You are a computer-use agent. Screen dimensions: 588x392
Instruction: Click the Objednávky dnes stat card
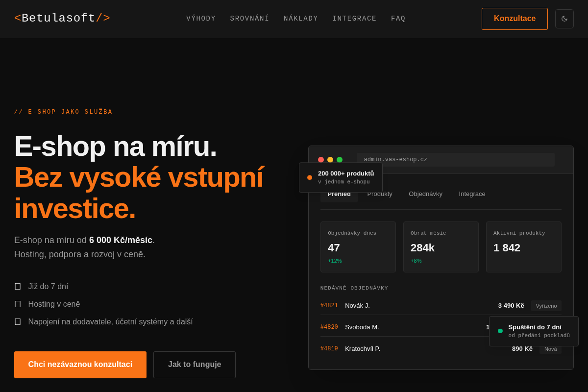point(358,247)
